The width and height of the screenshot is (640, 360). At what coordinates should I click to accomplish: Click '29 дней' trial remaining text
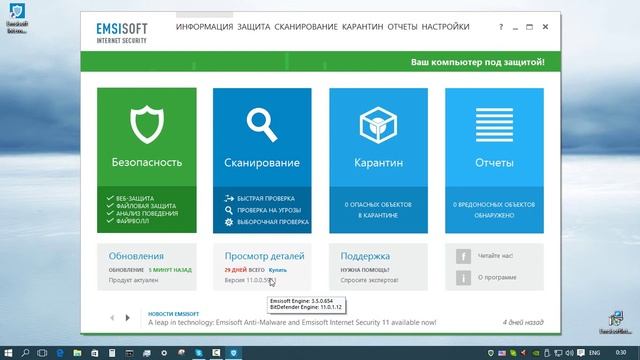[x=236, y=270]
